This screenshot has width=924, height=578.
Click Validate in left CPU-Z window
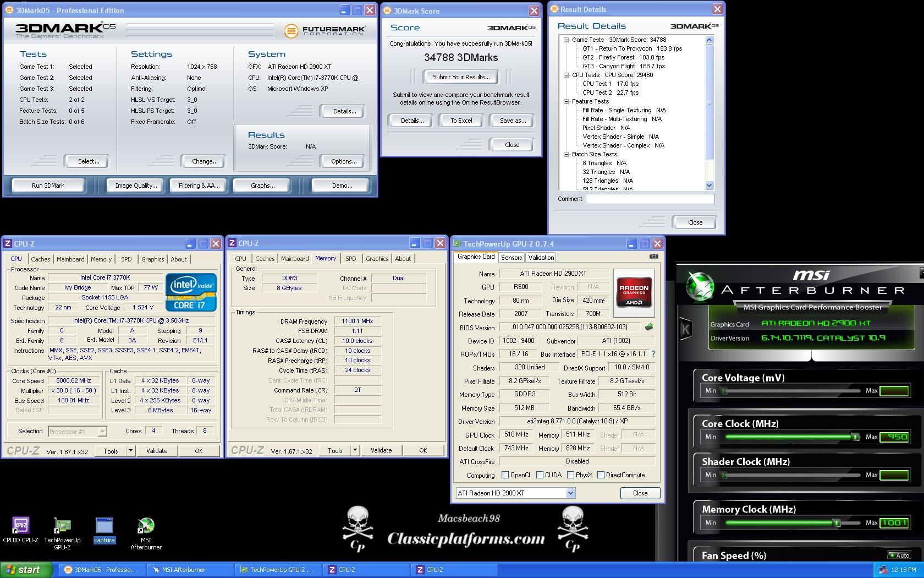(157, 450)
